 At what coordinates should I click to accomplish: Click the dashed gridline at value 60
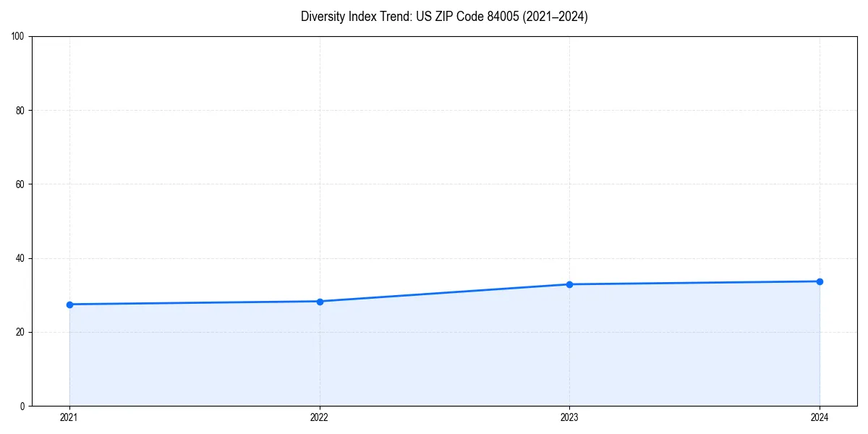[434, 182]
